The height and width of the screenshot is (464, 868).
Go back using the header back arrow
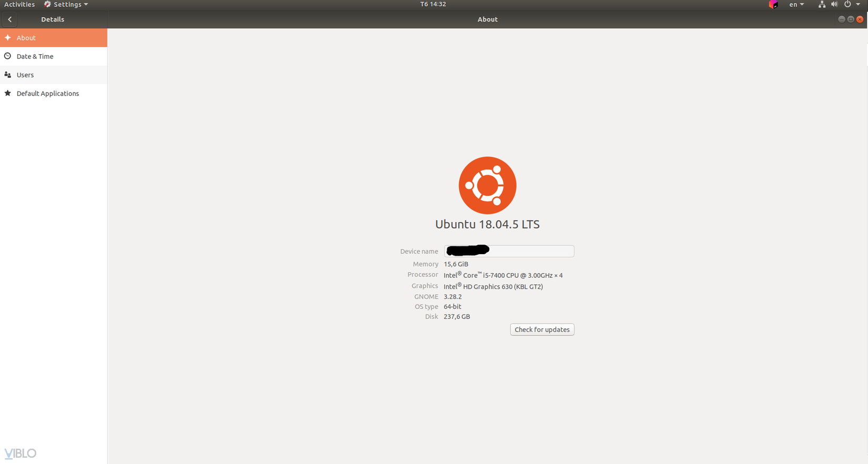coord(9,19)
